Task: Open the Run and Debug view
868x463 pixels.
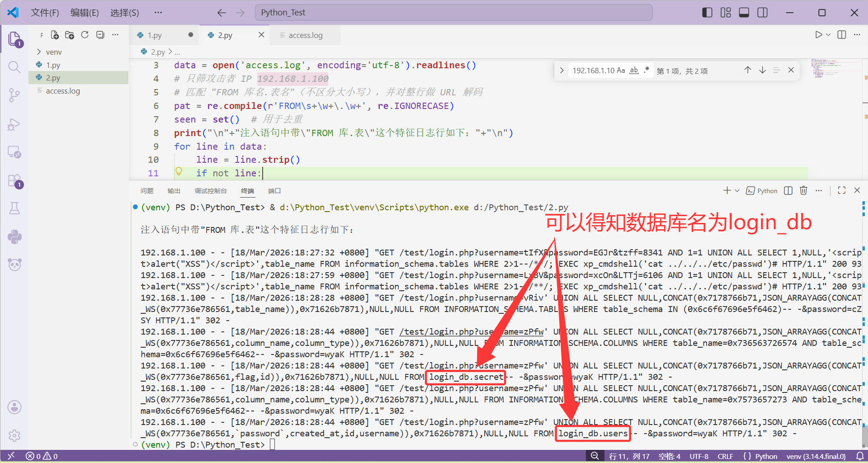Action: [x=14, y=124]
